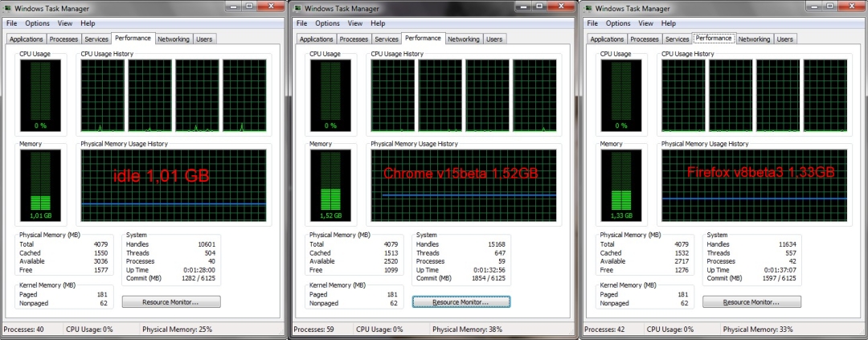The height and width of the screenshot is (340, 868).
Task: Switch to Applications tab in idle window
Action: [x=26, y=39]
